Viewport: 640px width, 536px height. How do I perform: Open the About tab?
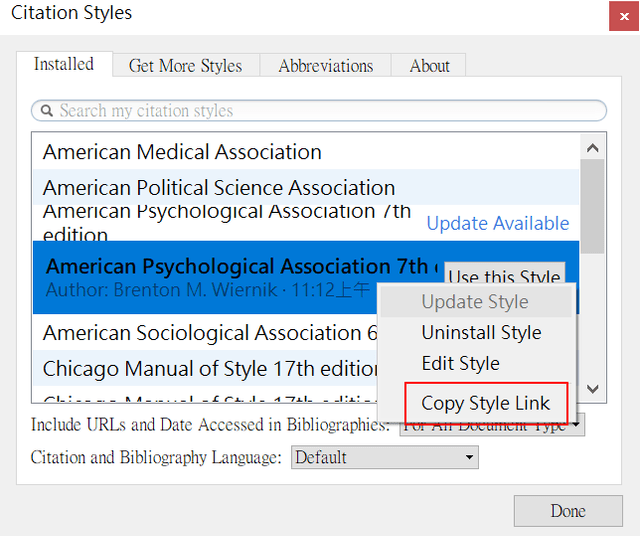click(x=429, y=66)
